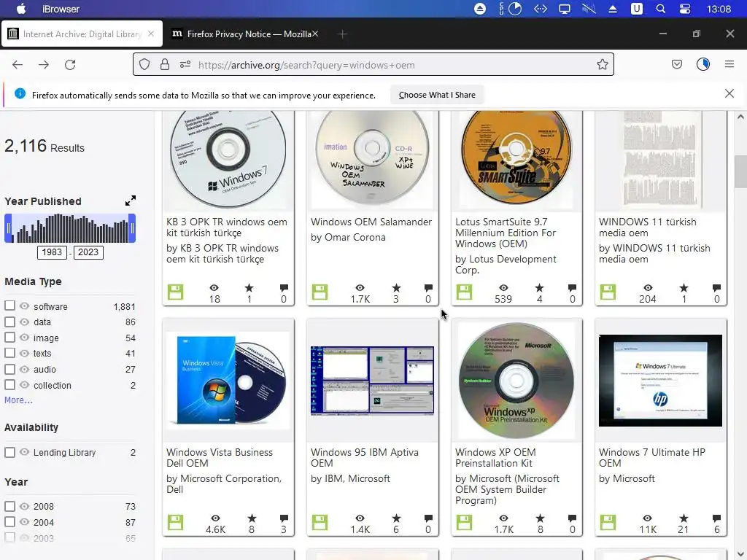747x560 pixels.
Task: Check the 2004 year filter
Action: pos(9,521)
